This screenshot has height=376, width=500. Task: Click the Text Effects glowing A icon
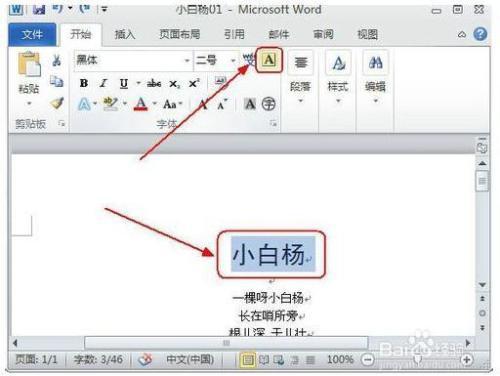[x=84, y=104]
